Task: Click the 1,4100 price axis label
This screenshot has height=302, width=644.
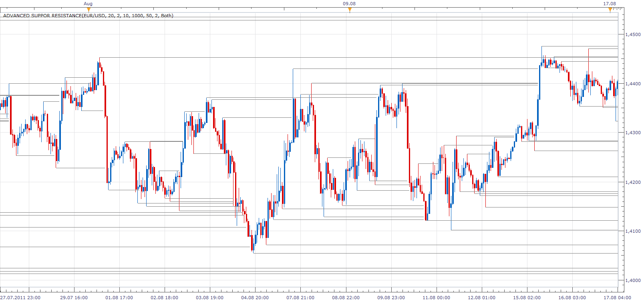Action: point(633,231)
